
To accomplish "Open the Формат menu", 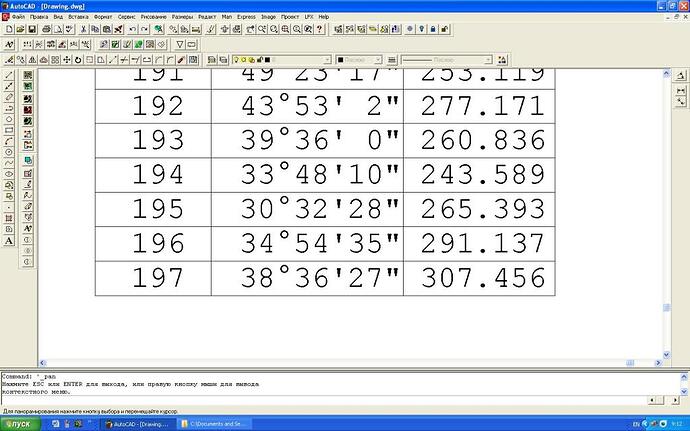I will point(103,17).
